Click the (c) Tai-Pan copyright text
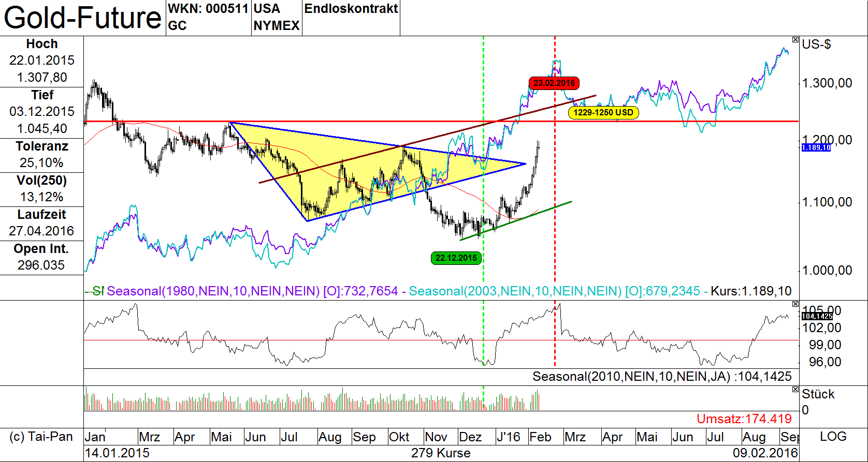 click(41, 437)
